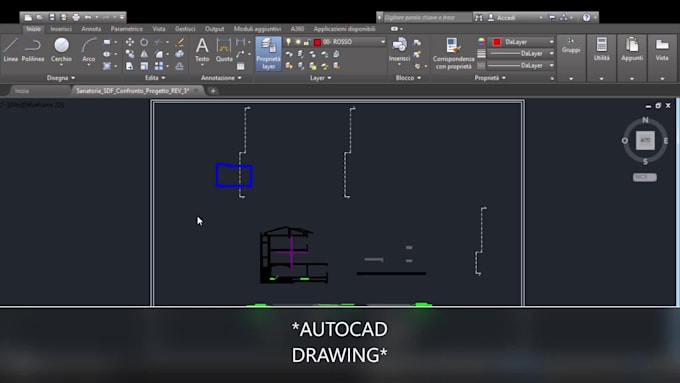Switch to the Annota ribbon tab
The height and width of the screenshot is (383, 680).
[91, 29]
